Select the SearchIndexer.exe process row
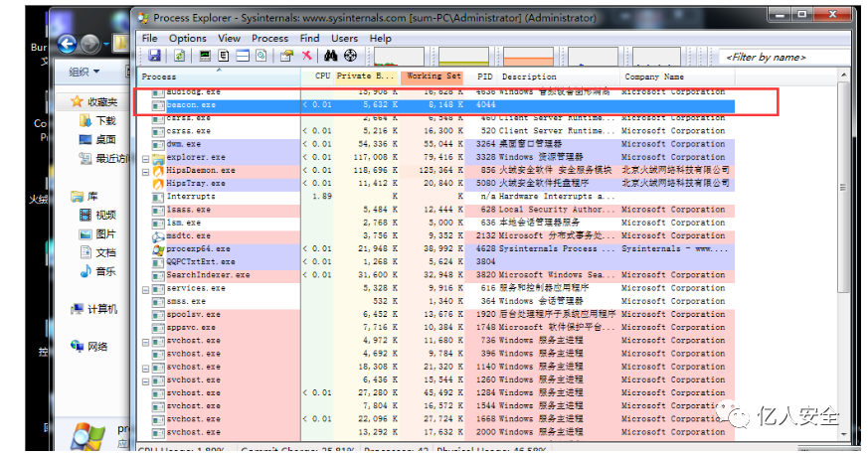868x454 pixels. tap(435, 275)
